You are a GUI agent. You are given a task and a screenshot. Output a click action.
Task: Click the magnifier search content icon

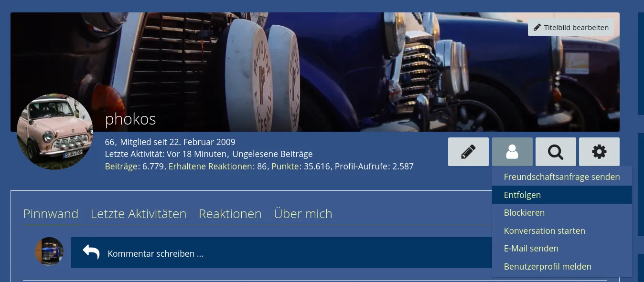click(x=556, y=152)
